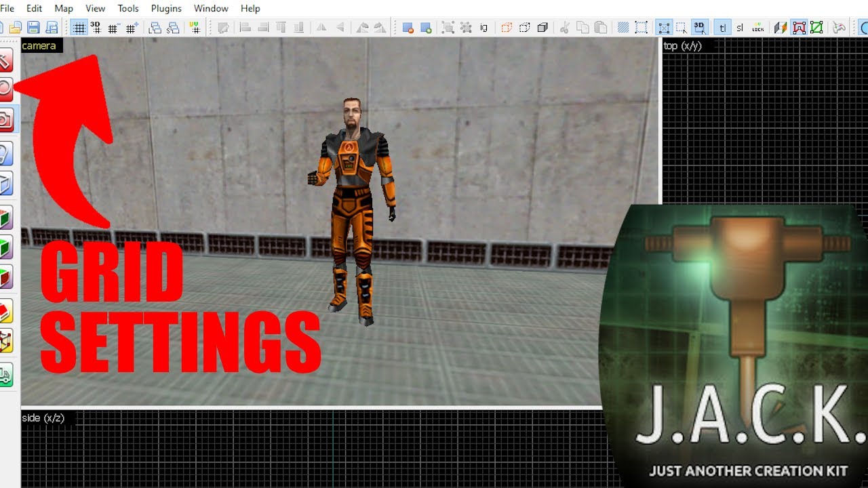Select the Block tool cube icon
The image size is (868, 488).
[x=5, y=183]
